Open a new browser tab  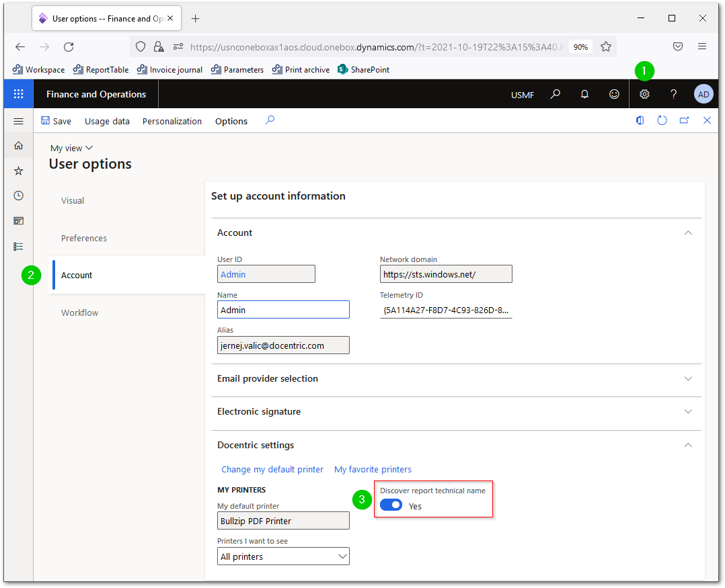[x=196, y=18]
